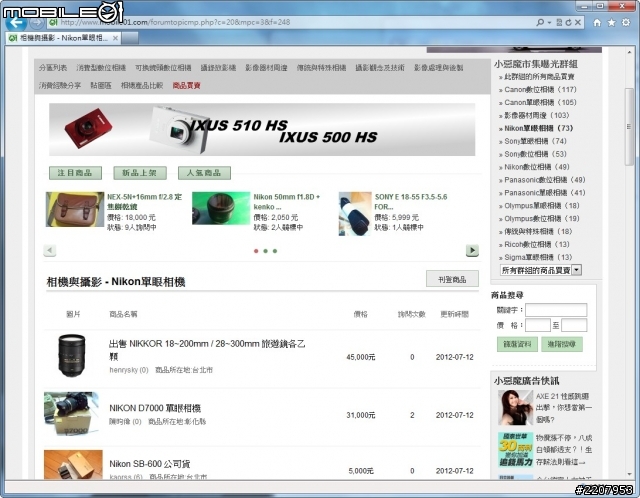
Task: Click the refresh page icon
Action: coord(568,22)
